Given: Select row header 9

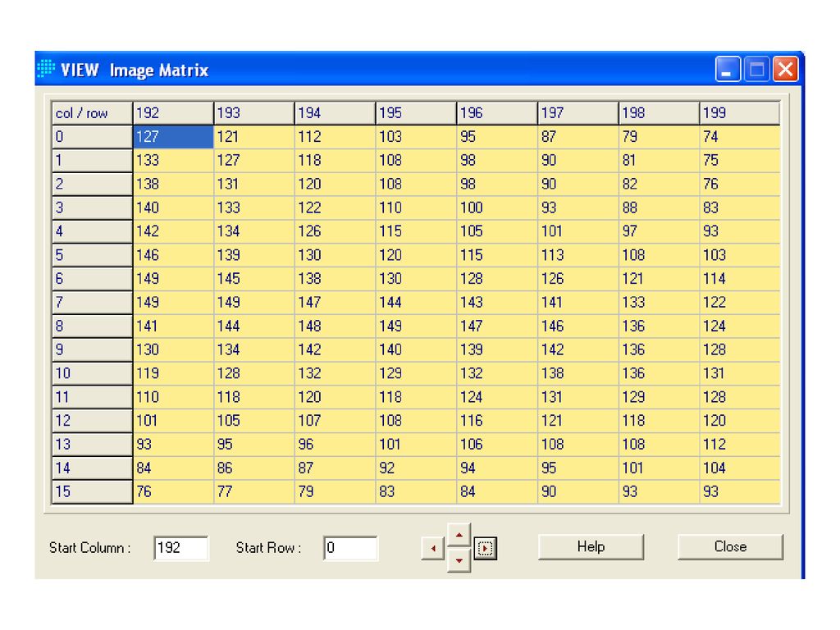Looking at the screenshot, I should [x=92, y=349].
